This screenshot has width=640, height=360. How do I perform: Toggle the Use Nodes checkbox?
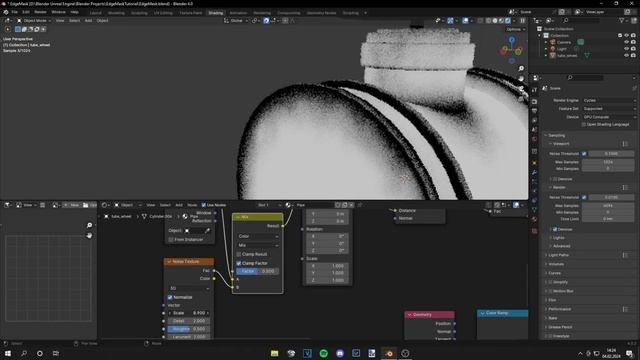[x=204, y=205]
